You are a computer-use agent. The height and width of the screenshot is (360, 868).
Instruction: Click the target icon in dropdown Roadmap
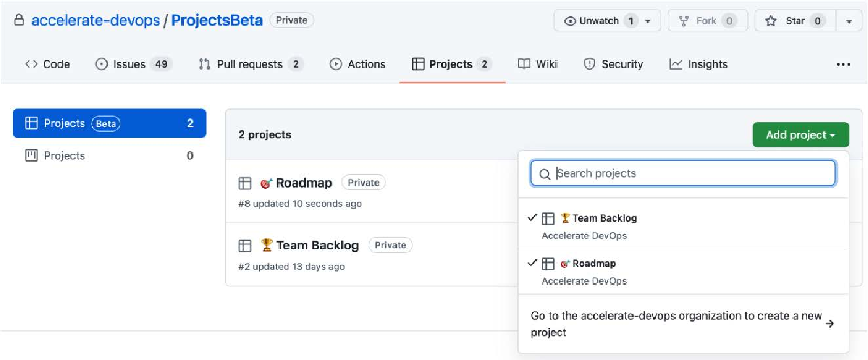point(565,264)
